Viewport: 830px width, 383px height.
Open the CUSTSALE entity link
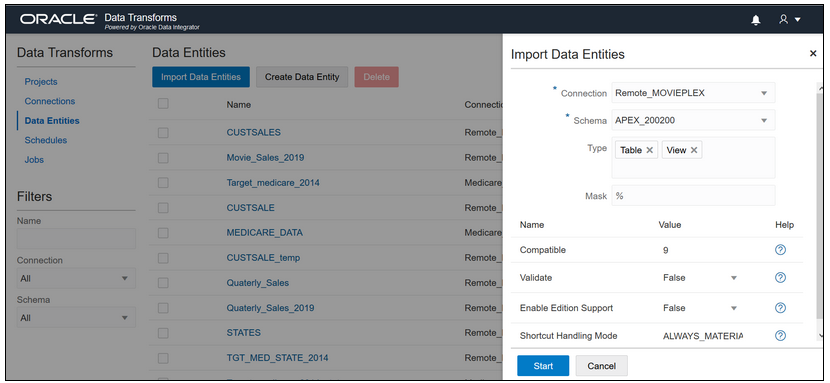[x=250, y=208]
